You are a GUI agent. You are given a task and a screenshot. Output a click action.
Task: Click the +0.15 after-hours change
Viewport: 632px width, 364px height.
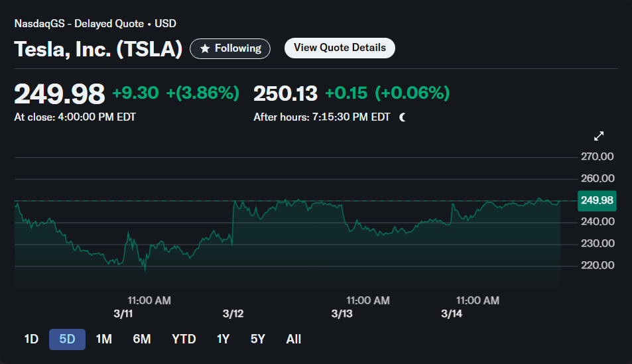point(346,93)
